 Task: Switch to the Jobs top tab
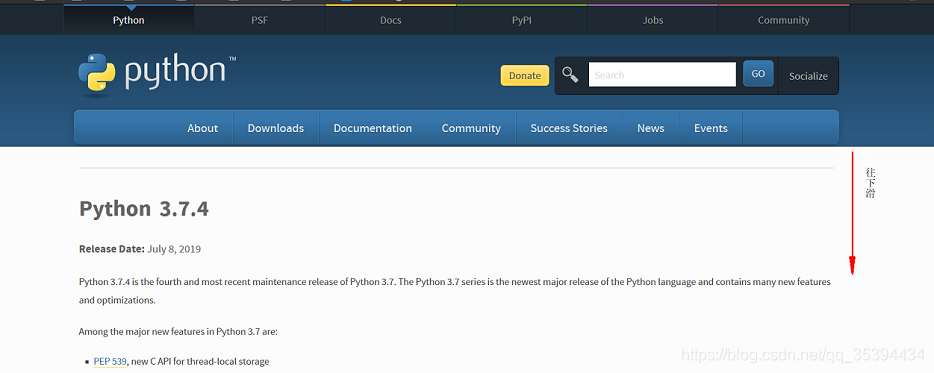(653, 20)
